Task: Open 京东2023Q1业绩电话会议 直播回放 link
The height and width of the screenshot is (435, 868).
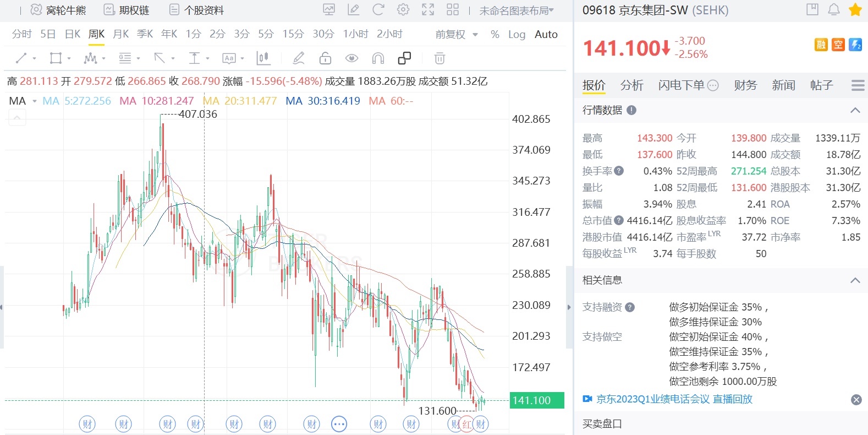Action: 674,399
